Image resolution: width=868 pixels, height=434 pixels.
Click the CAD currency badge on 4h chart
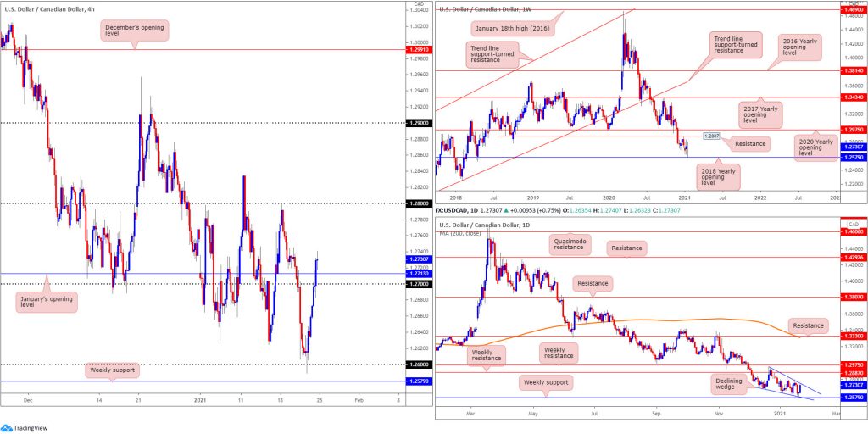[419, 7]
